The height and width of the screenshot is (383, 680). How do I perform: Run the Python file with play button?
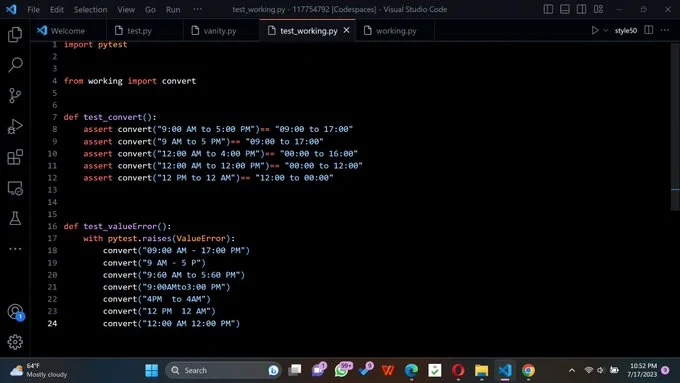595,30
